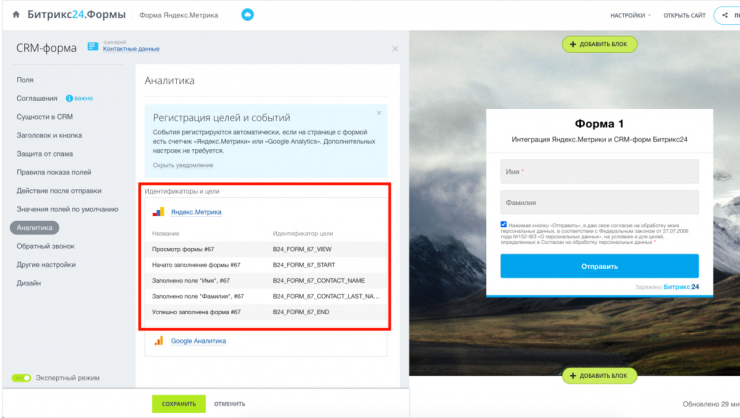Click the ОТМЕНИТЬ button

[229, 404]
